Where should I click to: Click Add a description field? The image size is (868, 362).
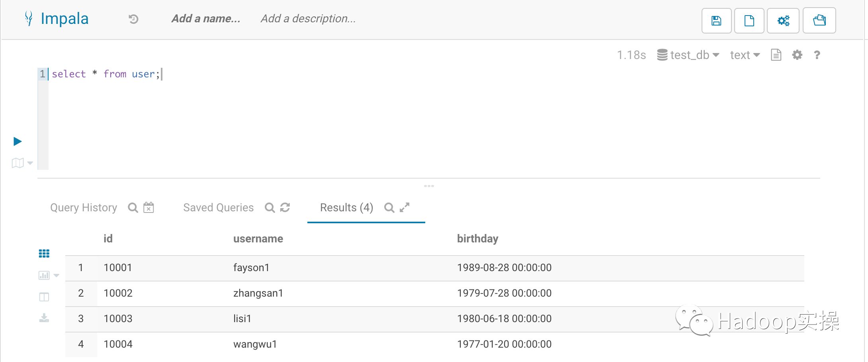coord(308,19)
